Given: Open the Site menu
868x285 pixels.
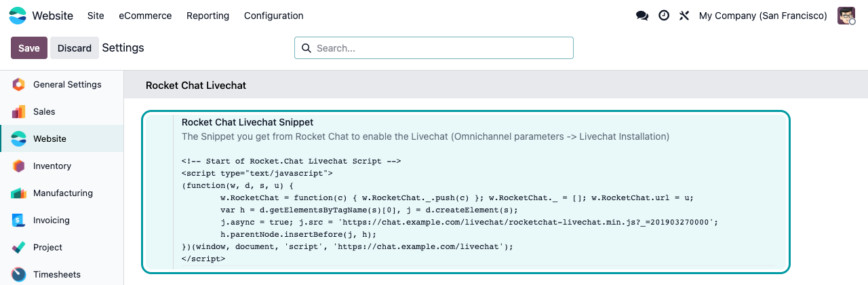Looking at the screenshot, I should coord(96,16).
